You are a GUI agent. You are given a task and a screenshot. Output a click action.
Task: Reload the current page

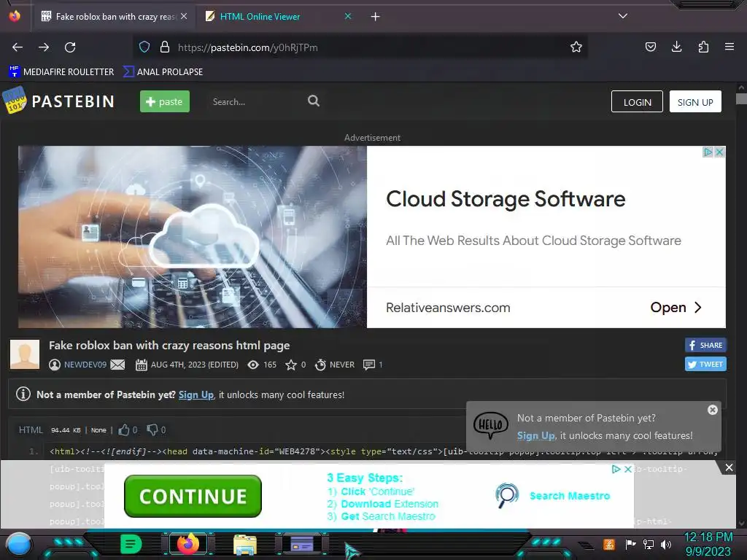70,47
